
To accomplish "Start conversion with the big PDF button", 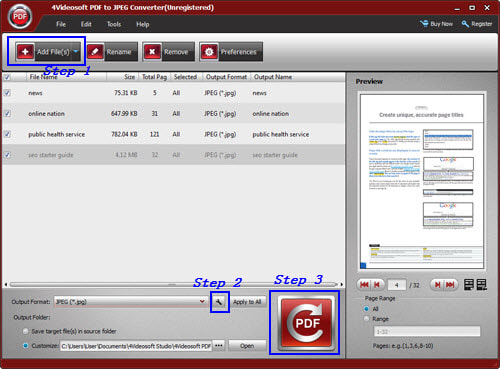I will pyautogui.click(x=307, y=323).
